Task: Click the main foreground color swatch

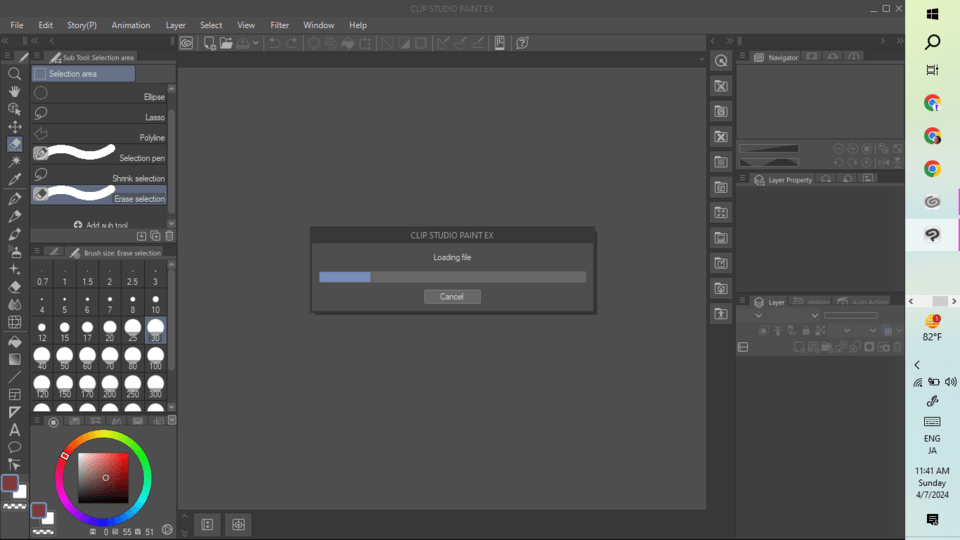Action: [x=10, y=482]
